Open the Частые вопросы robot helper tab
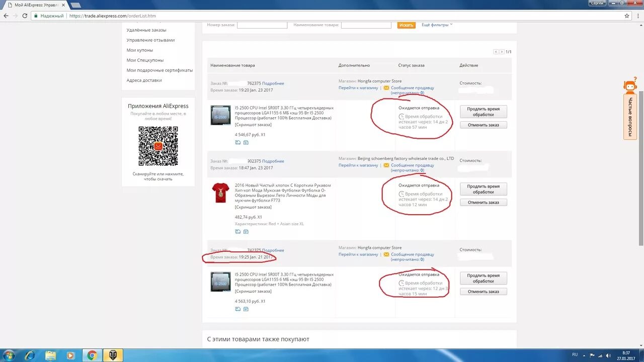 [630, 109]
